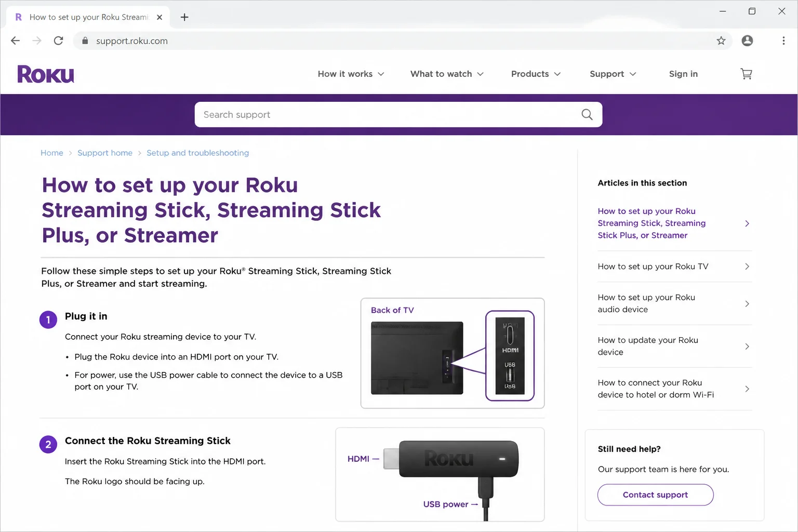Open Support home breadcrumb

pos(105,153)
